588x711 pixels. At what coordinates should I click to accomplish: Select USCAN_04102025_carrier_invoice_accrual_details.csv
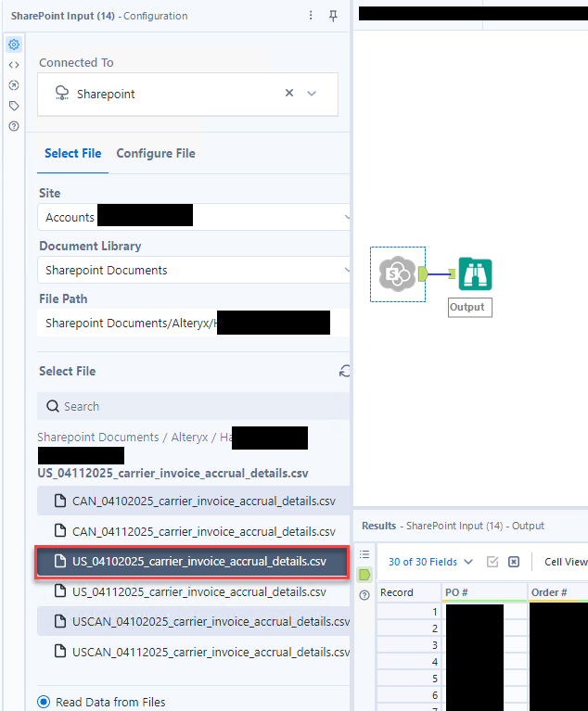point(194,621)
